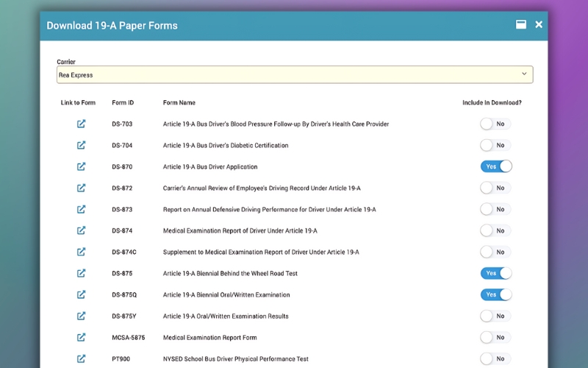Open the DS-875Y form link icon
588x368 pixels.
coord(81,316)
